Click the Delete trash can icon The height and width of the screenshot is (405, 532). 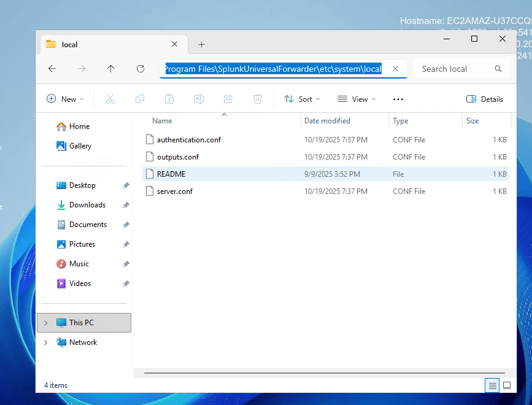click(258, 99)
